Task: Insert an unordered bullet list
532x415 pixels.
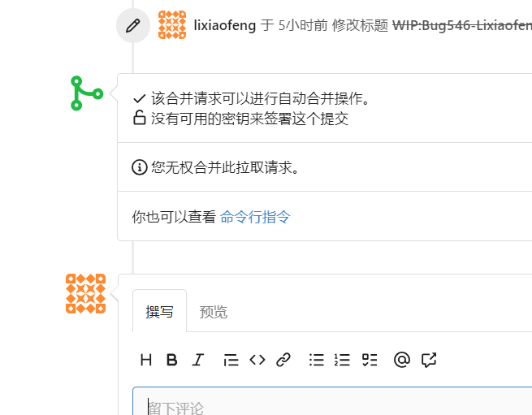Action: click(317, 360)
